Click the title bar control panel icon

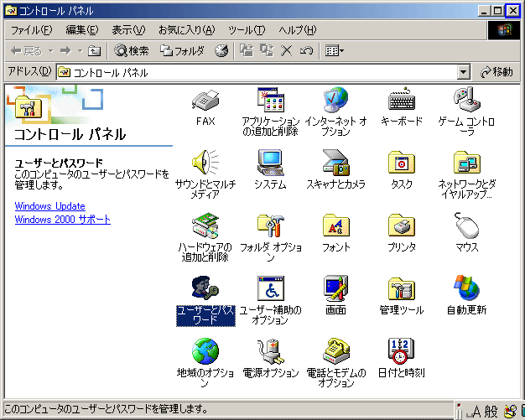pyautogui.click(x=11, y=11)
